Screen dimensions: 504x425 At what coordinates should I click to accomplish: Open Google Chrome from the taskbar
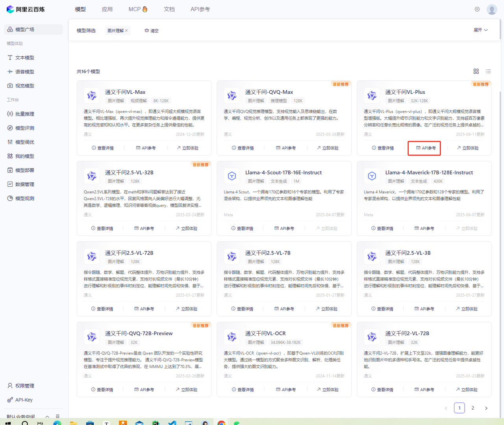[221, 423]
